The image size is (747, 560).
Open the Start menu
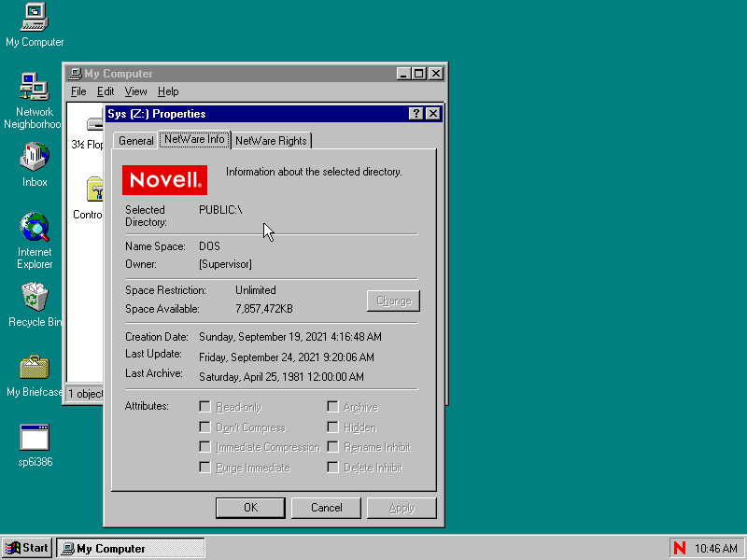(28, 548)
